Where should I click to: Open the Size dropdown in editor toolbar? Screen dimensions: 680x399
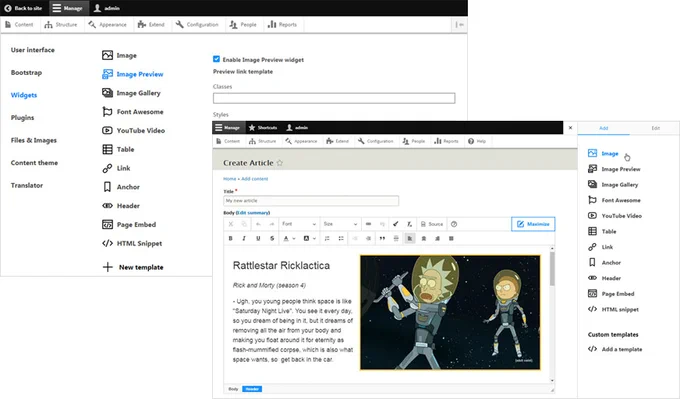(340, 224)
